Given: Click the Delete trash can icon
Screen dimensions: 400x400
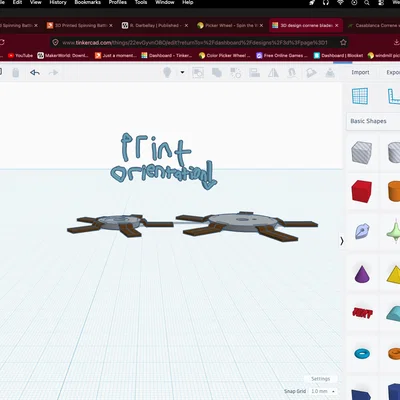Looking at the screenshot, I should coord(16,72).
